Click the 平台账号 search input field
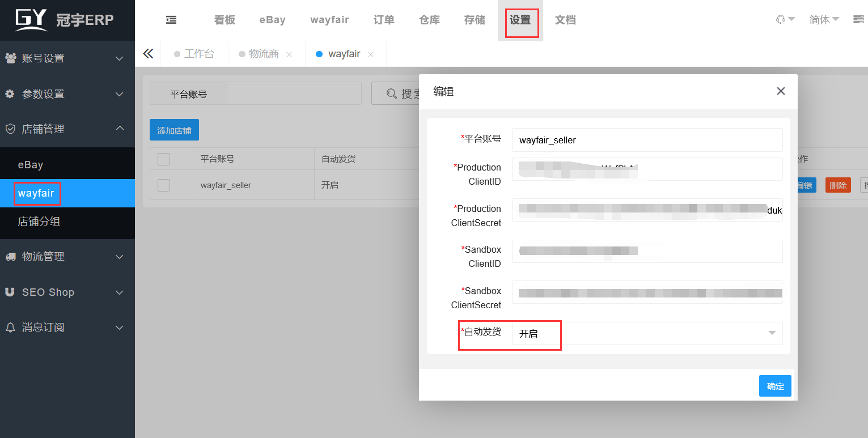 pyautogui.click(x=294, y=93)
